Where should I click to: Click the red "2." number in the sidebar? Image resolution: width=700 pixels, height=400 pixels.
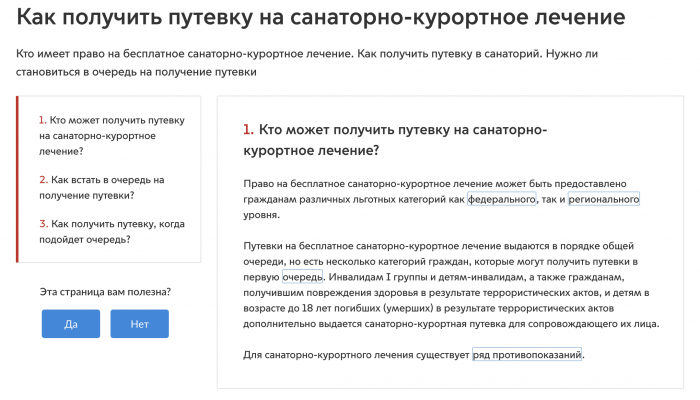click(x=43, y=180)
